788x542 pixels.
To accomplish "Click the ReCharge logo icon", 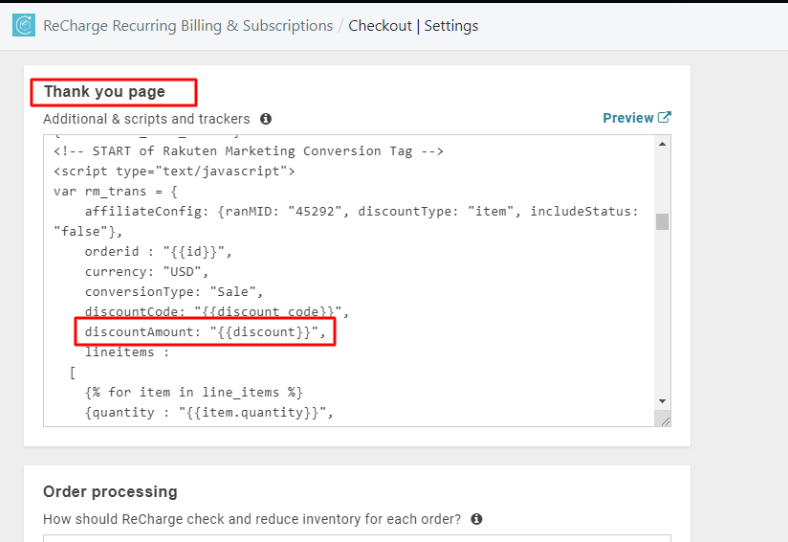I will pos(24,26).
